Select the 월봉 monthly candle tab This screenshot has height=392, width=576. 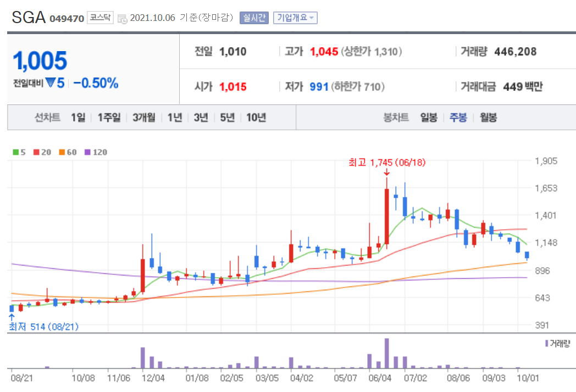tap(488, 117)
